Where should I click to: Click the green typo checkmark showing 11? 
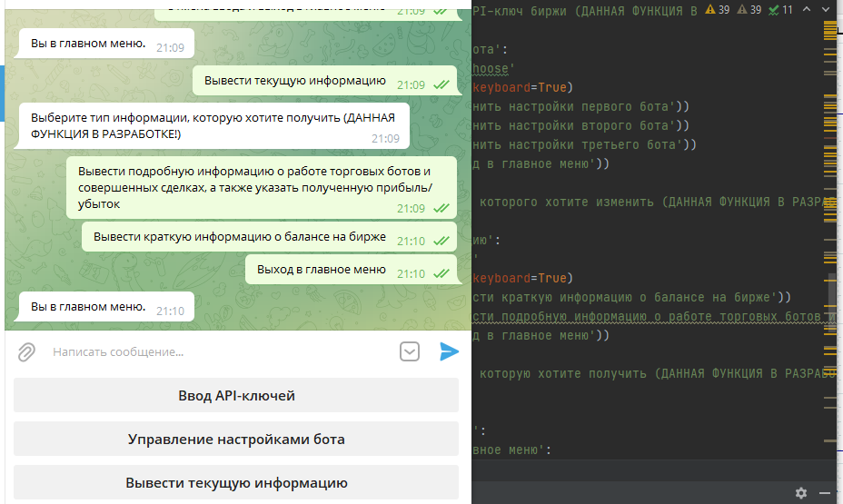(x=780, y=10)
